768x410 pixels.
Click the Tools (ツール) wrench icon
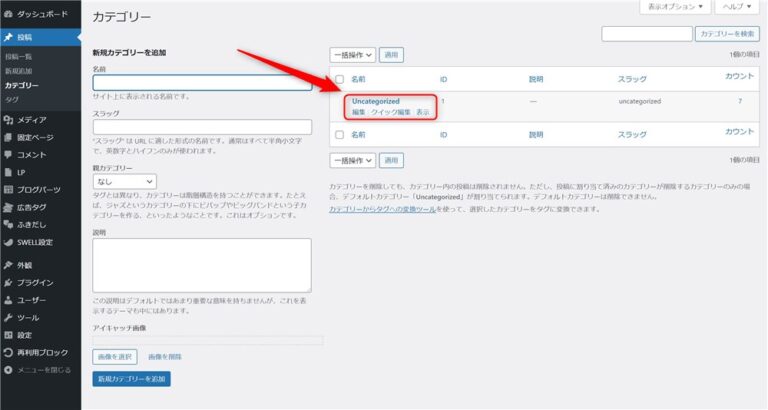click(9, 317)
